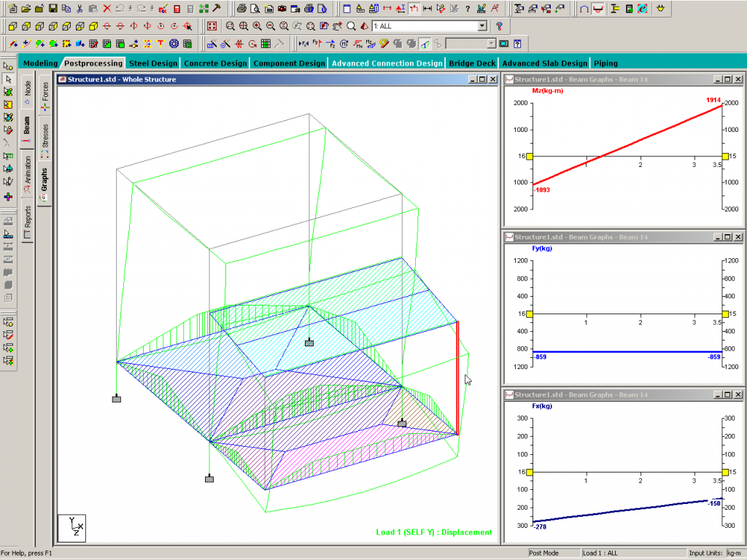Switch to the Bridge Deck tab
Viewport: 747px width, 560px height.
pyautogui.click(x=472, y=63)
